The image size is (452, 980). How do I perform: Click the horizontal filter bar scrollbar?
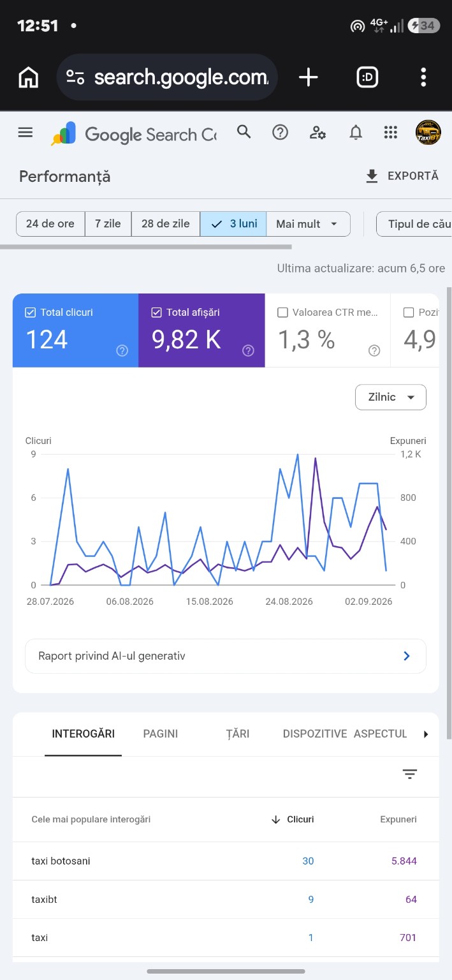coord(146,246)
